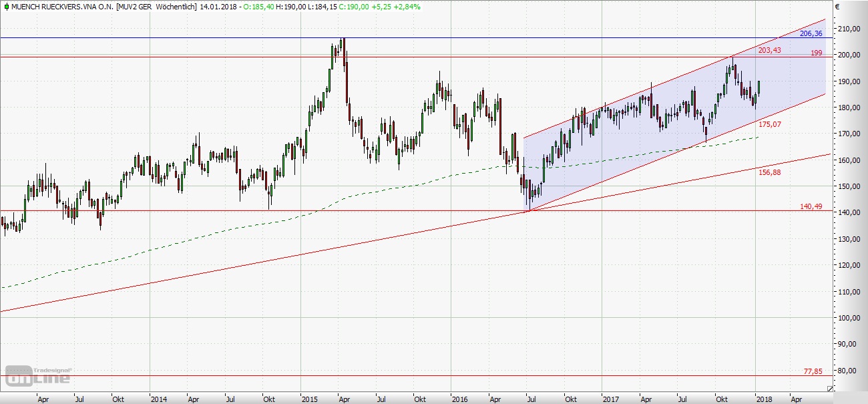
Task: Click the 203,43 upper channel line label
Action: point(769,50)
